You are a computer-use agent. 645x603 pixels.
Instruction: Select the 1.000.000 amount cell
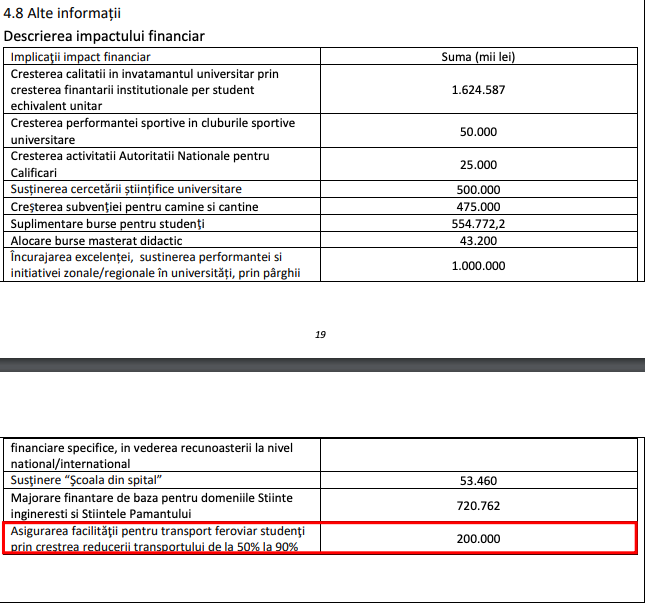478,265
